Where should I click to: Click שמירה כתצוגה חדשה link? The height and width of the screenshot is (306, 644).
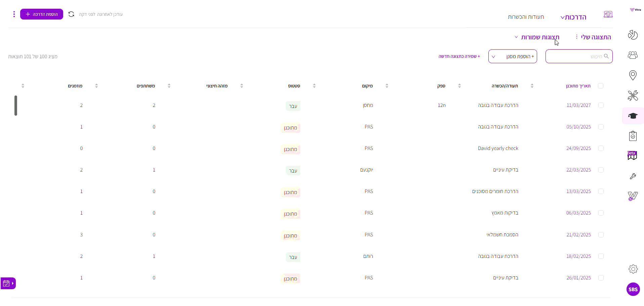[459, 56]
